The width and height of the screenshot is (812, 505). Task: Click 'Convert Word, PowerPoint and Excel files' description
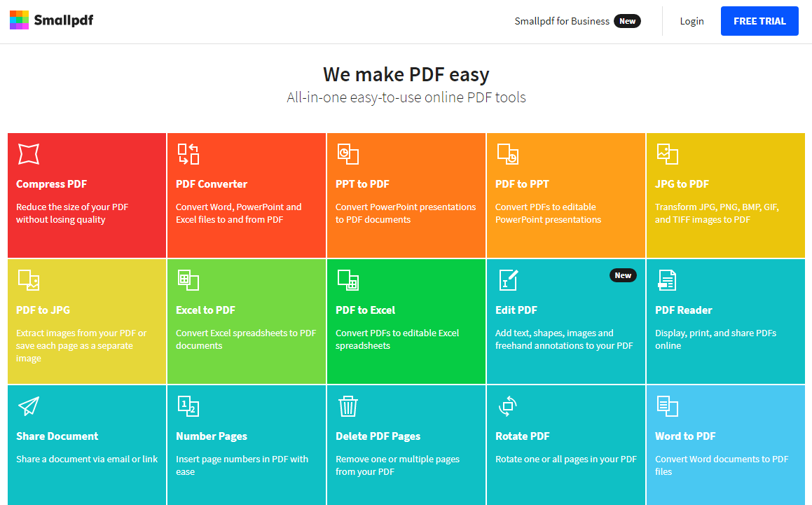pos(238,213)
